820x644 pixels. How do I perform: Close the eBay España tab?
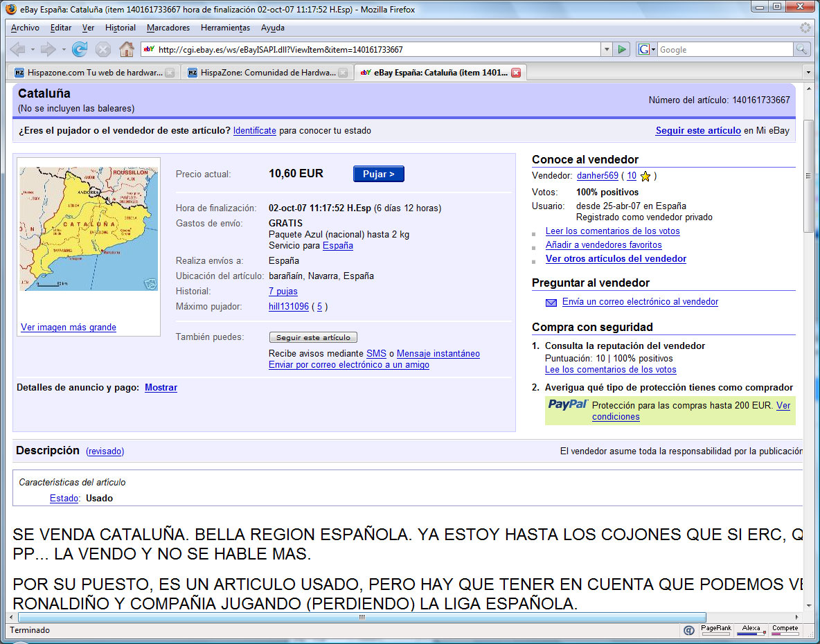coord(516,73)
